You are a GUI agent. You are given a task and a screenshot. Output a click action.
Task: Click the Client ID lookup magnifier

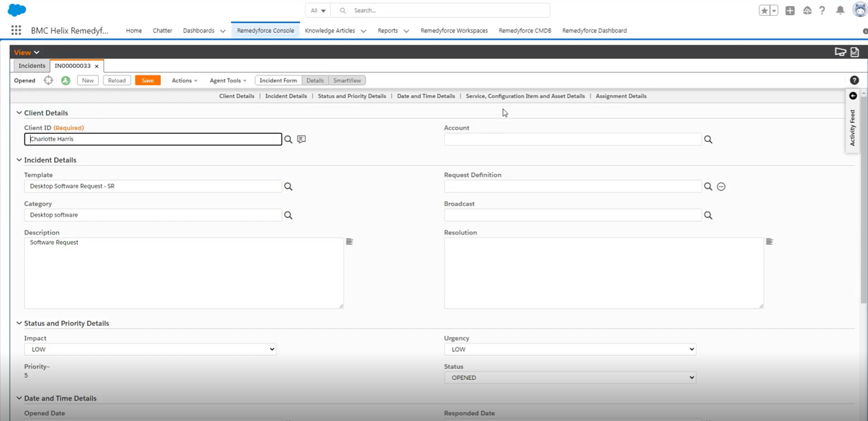(288, 139)
